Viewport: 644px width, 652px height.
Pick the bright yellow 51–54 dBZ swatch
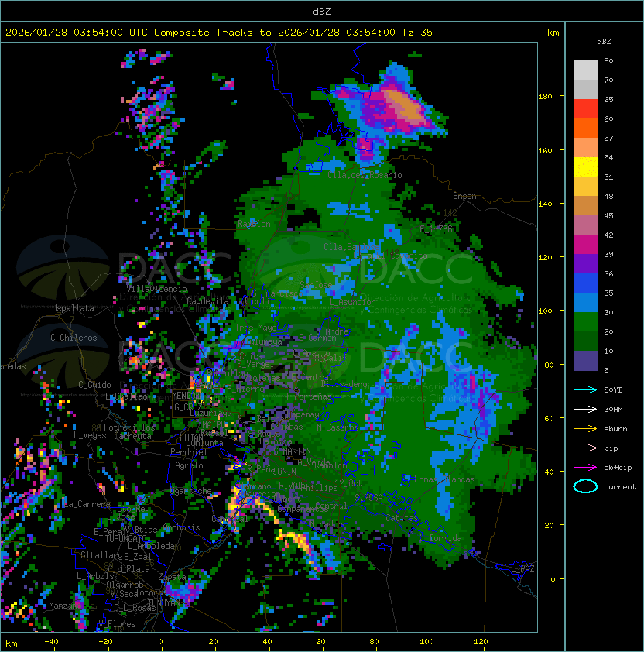pyautogui.click(x=585, y=166)
